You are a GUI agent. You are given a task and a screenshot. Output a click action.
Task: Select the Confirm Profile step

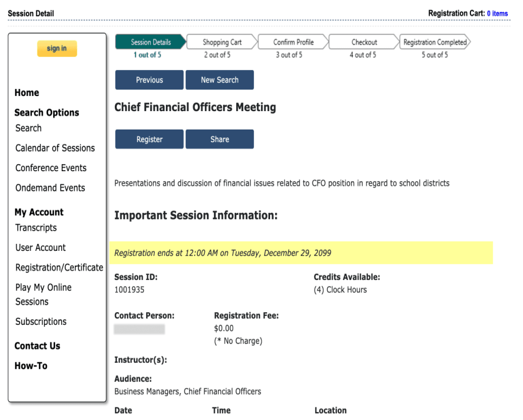click(x=293, y=42)
